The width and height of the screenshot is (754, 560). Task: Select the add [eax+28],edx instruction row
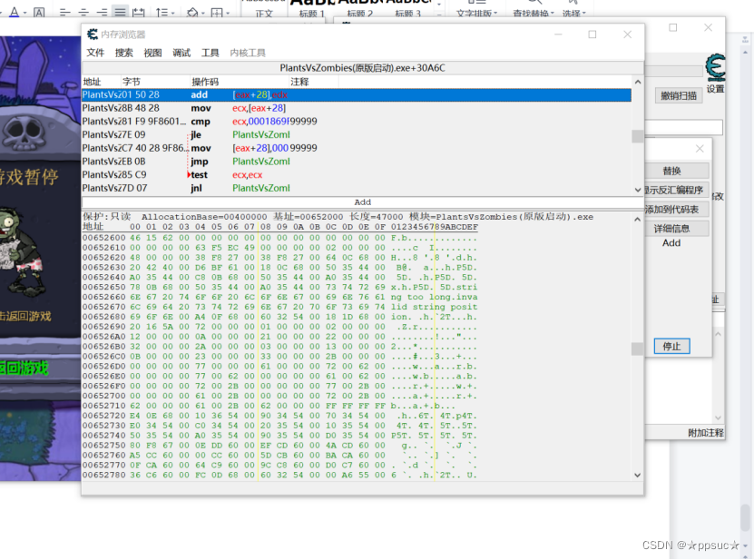(x=357, y=94)
